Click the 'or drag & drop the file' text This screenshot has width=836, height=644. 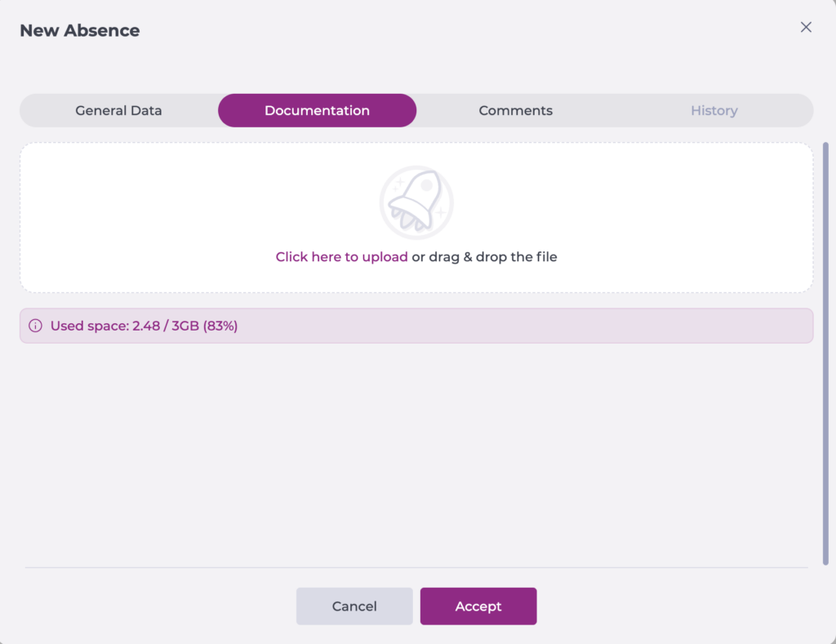[484, 257]
